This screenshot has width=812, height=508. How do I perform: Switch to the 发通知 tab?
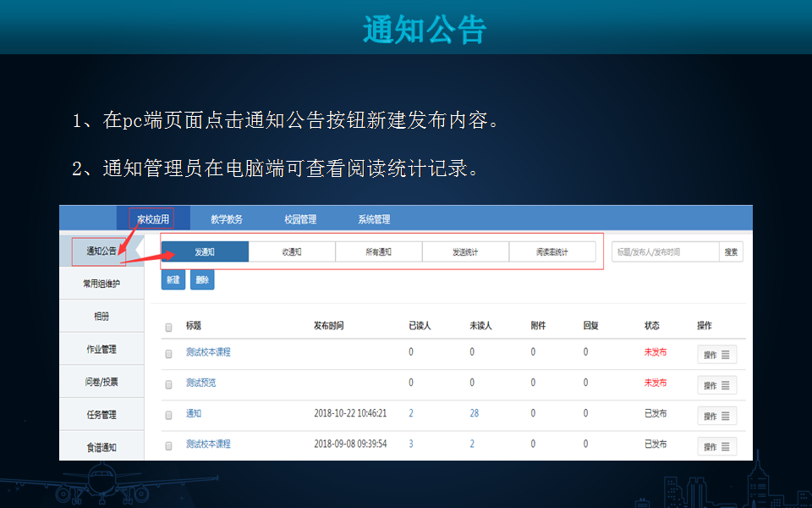click(205, 252)
